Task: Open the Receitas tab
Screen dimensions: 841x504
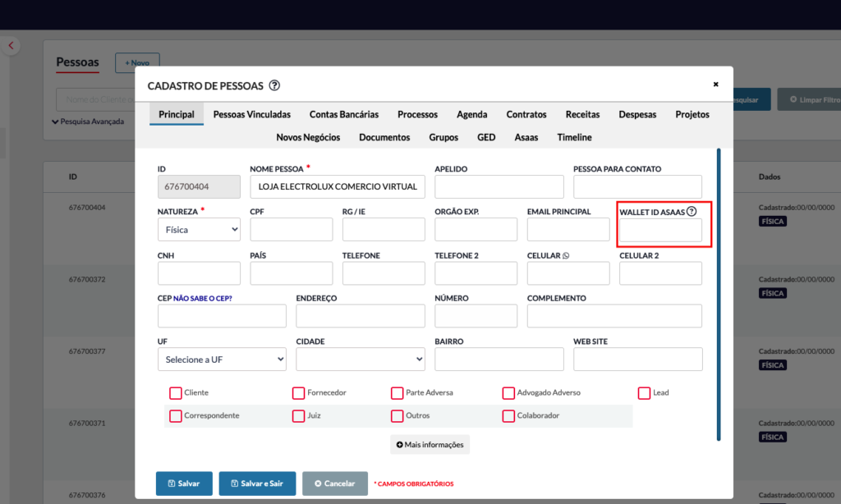Action: click(x=582, y=114)
